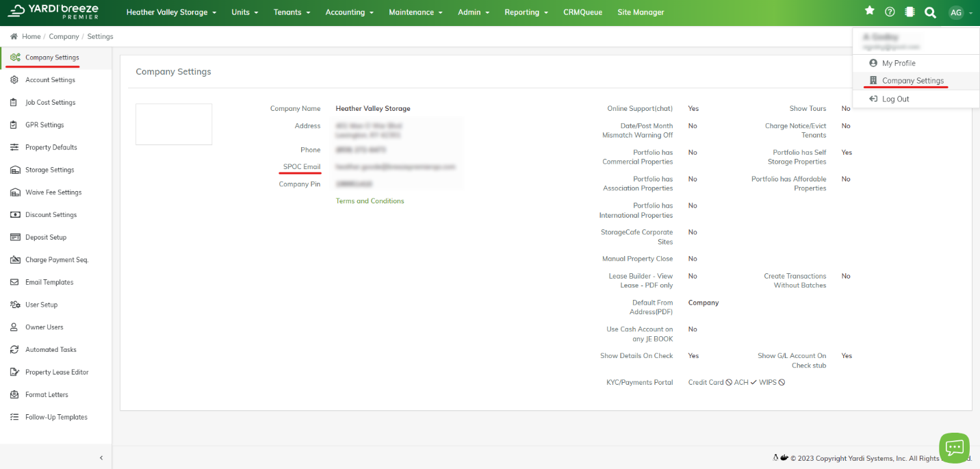The image size is (980, 469).
Task: Select My Profile from user menu
Action: (898, 63)
